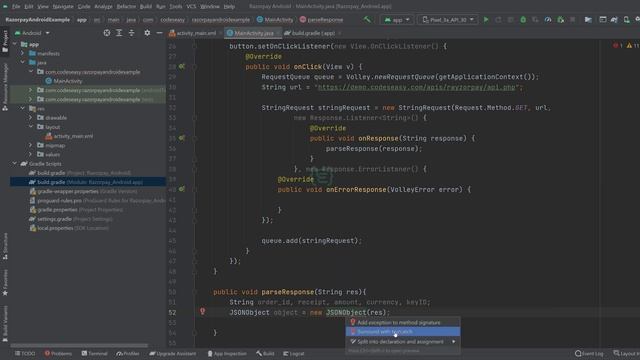Click the App Inspection button
Screen dimensions: 640x360
click(x=227, y=353)
